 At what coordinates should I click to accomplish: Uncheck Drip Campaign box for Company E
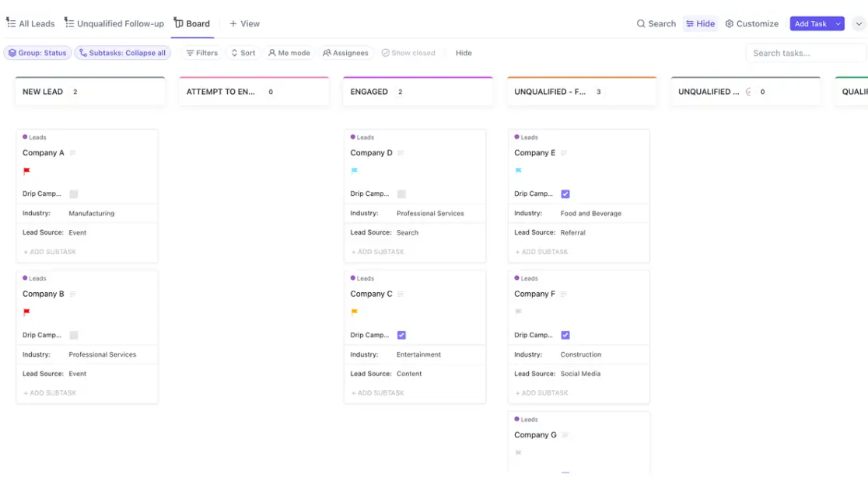565,194
